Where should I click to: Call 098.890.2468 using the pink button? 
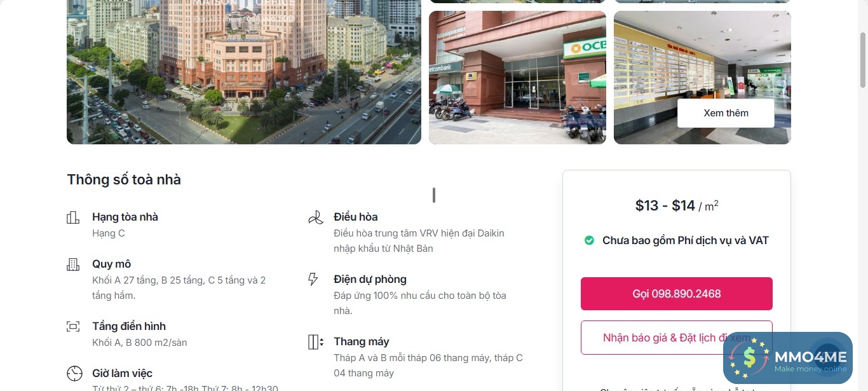pyautogui.click(x=677, y=294)
